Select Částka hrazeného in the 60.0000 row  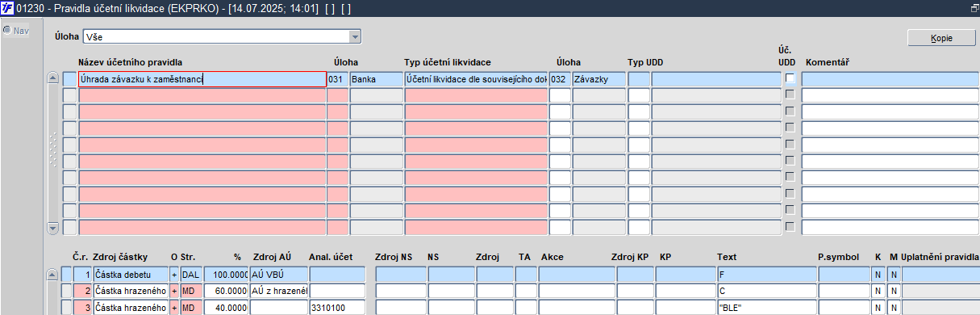click(131, 291)
